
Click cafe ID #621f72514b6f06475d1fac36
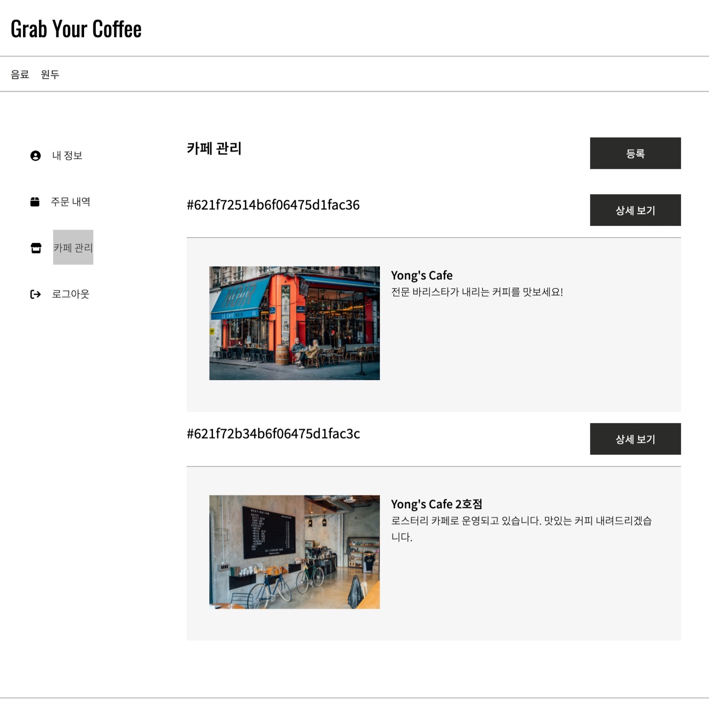[x=273, y=205]
